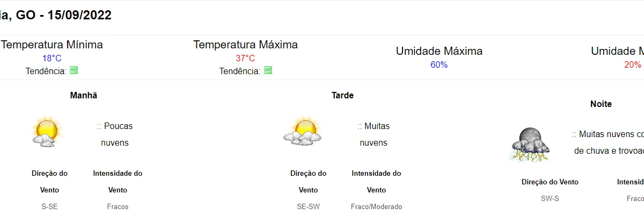Click the Tarde sun with many clouds icon
Screen dimensions: 644x222
(303, 131)
